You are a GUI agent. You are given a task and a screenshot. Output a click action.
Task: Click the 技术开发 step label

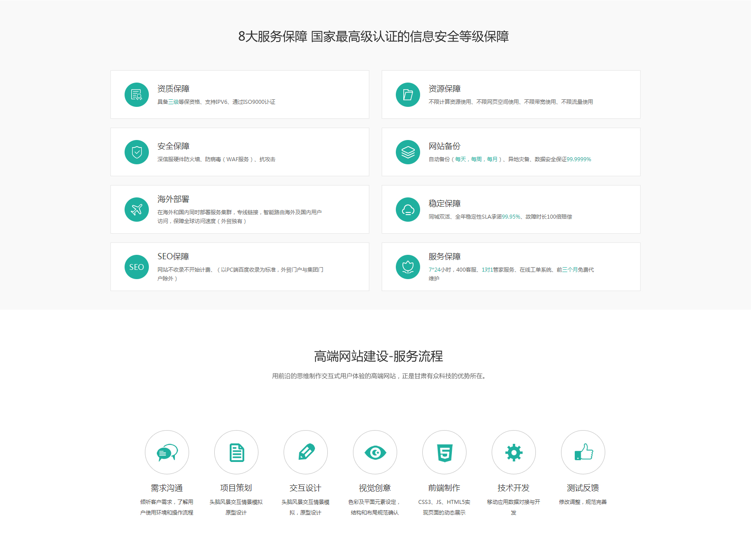click(513, 488)
